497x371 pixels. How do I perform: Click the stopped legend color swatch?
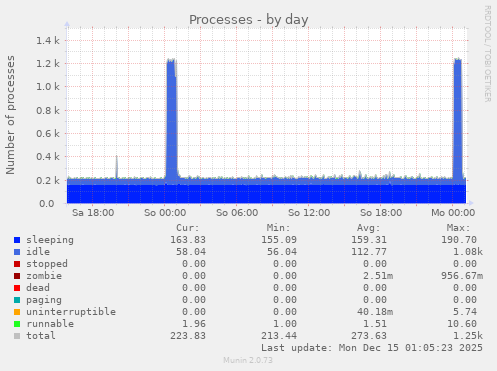pos(17,264)
